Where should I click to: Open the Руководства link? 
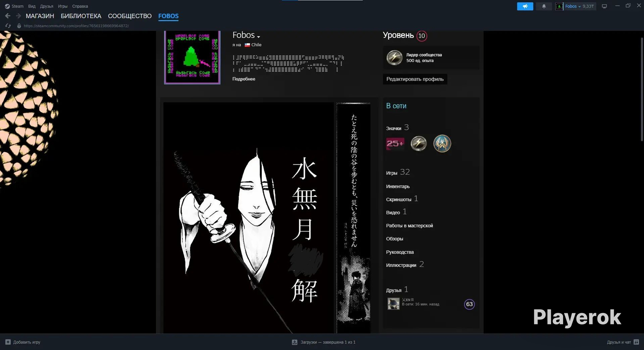click(400, 252)
